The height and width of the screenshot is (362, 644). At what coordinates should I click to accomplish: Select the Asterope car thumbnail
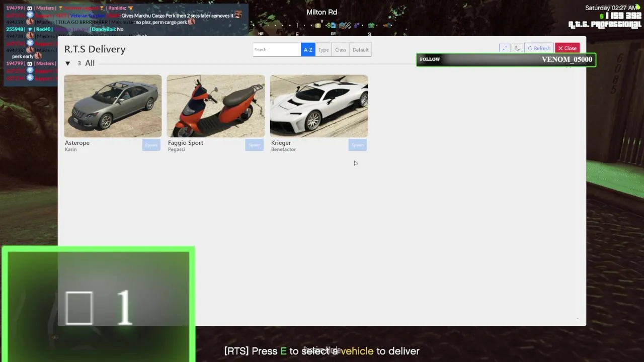point(113,106)
